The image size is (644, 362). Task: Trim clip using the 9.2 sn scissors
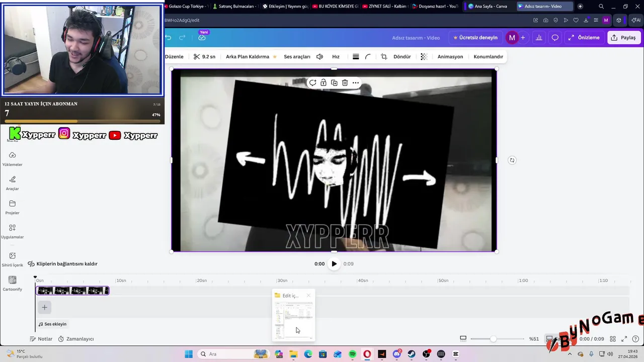(204, 57)
